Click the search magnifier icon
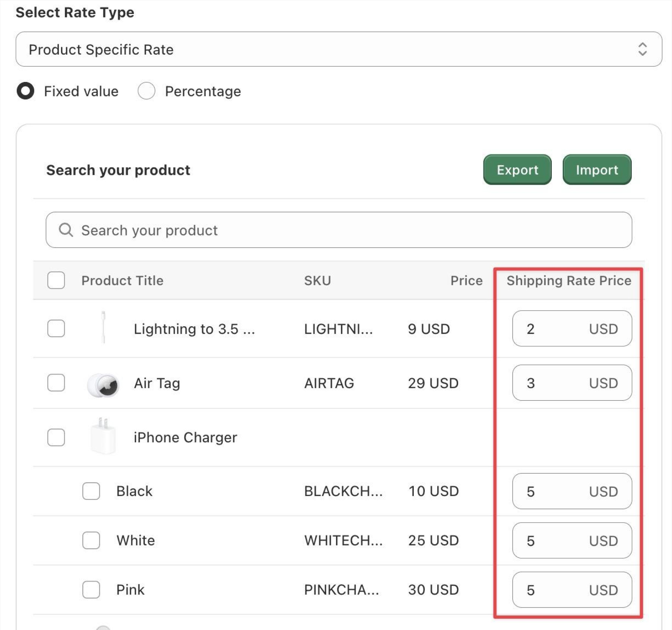 click(x=66, y=230)
